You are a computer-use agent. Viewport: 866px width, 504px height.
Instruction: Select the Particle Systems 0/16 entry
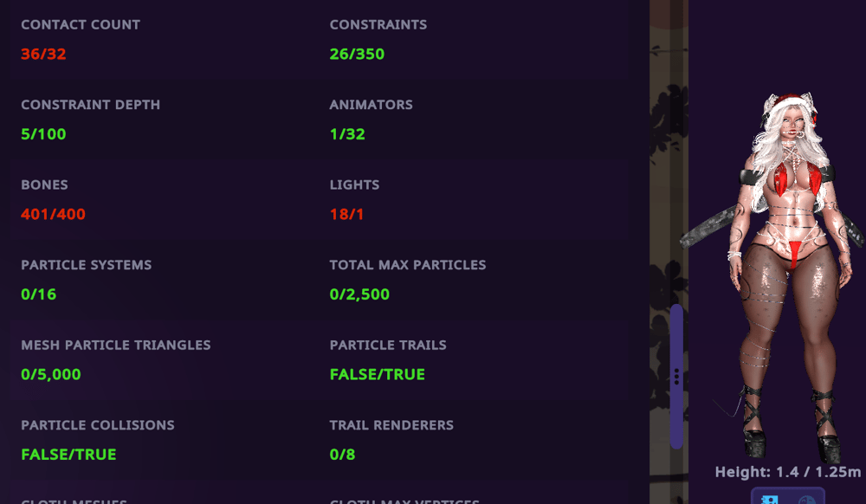click(x=39, y=294)
